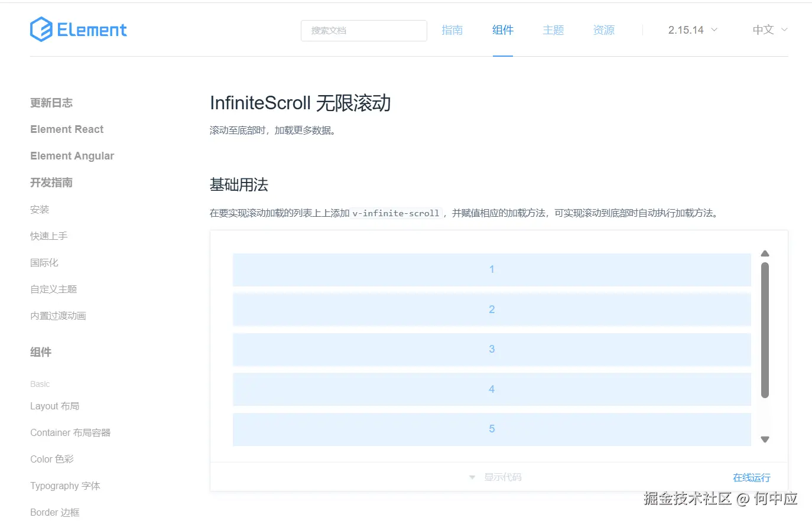Switch to the 主题 tab
The image size is (812, 521).
click(553, 30)
